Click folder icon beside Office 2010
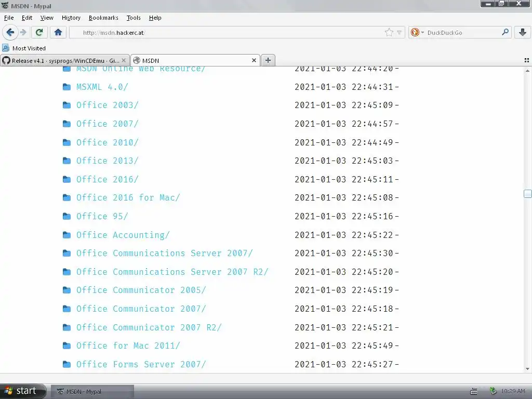Viewport: 532px width, 399px height. [67, 142]
